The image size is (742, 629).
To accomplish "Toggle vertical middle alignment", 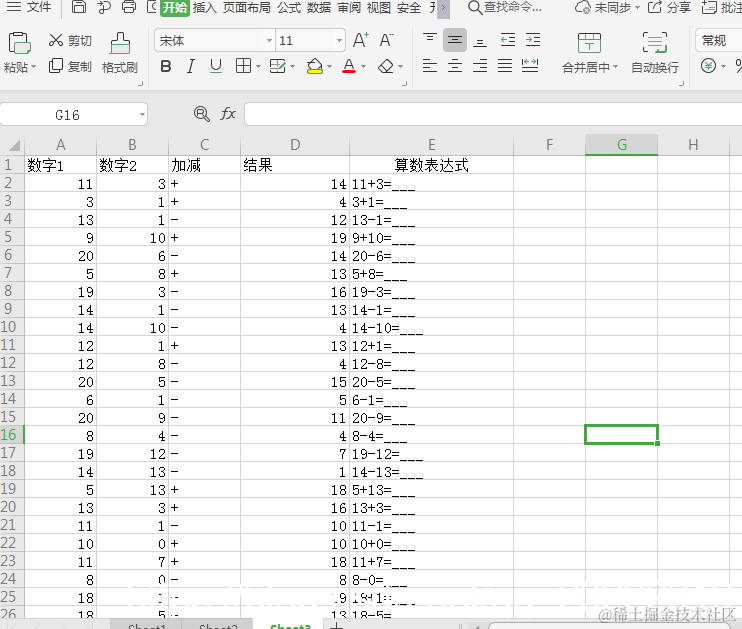I will [455, 40].
